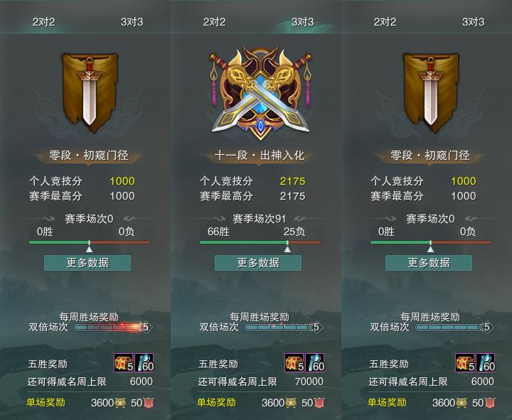This screenshot has height=420, width=512.
Task: Click the 十一段·出神入化 rank title label
Action: tap(260, 156)
